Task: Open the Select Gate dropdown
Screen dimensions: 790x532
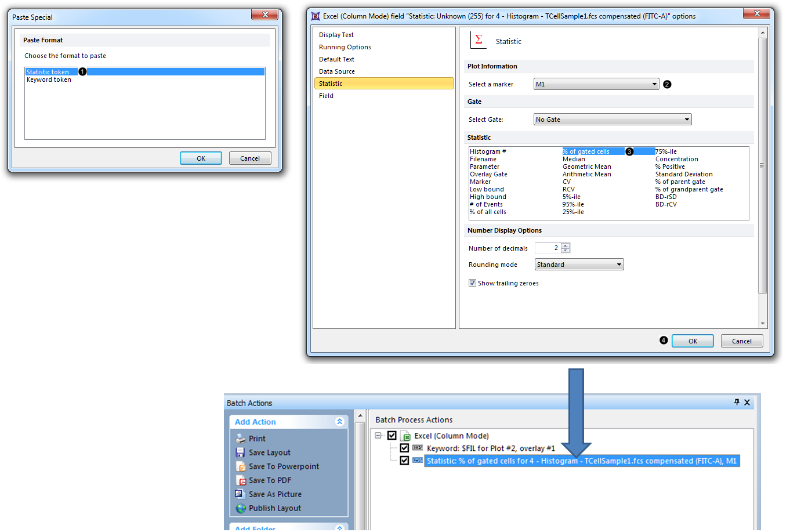Action: (x=687, y=120)
